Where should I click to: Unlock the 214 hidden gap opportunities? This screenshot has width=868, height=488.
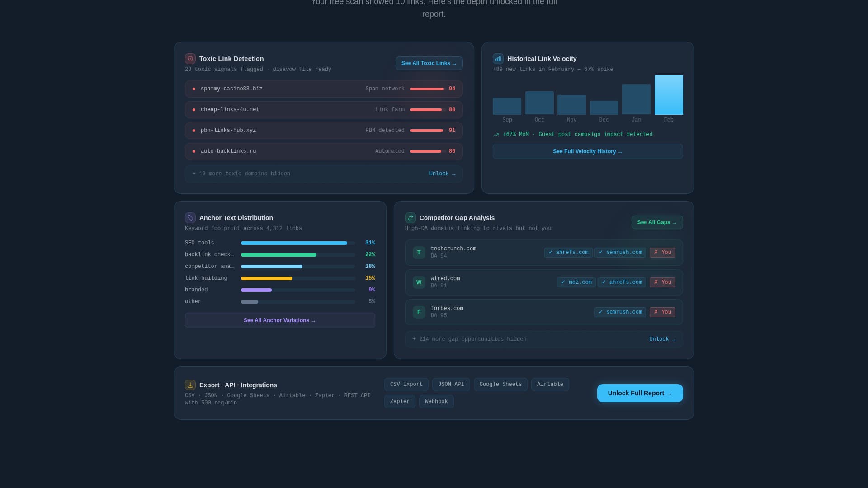[662, 339]
